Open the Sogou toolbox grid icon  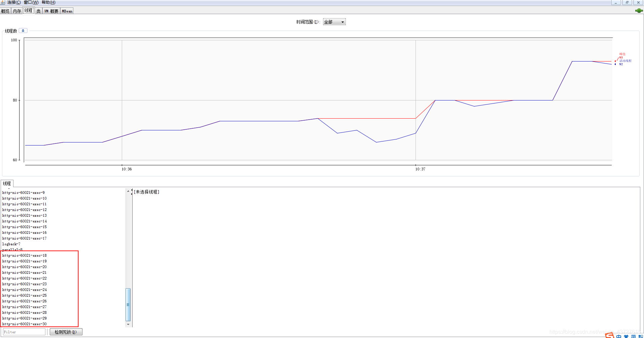641,336
